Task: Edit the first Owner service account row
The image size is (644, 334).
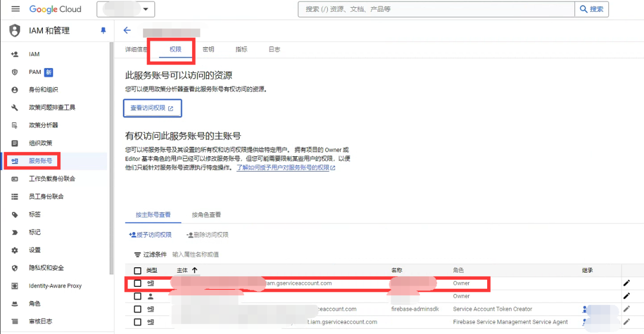Action: pyautogui.click(x=626, y=283)
